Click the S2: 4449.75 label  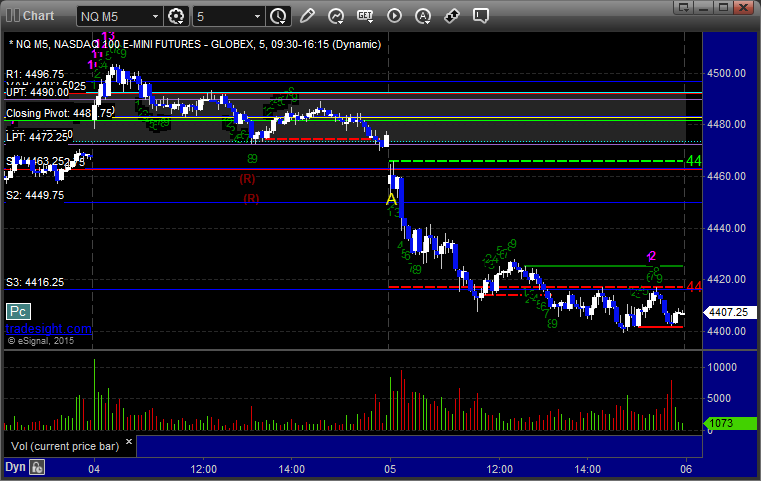pos(35,195)
